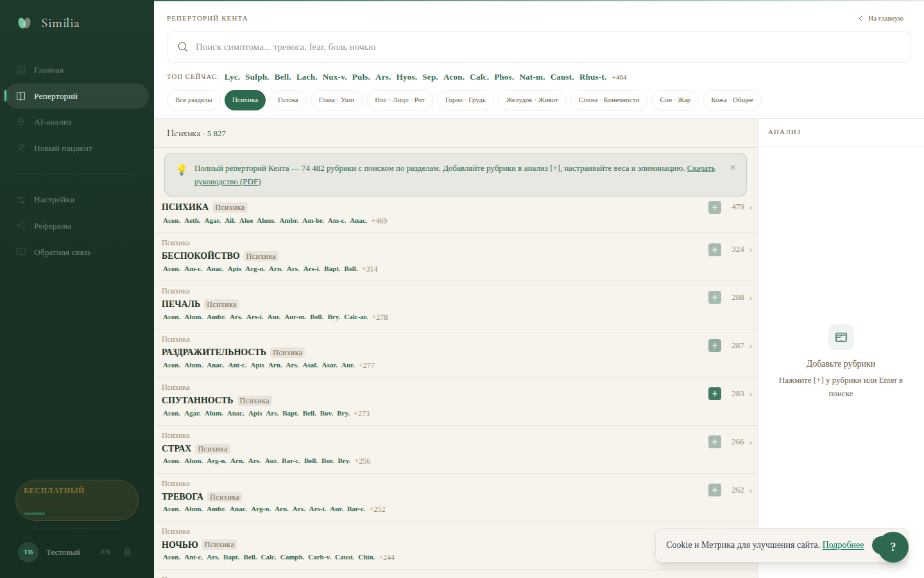The image size is (924, 578).
Task: Show more top remedies via +464
Action: pos(619,78)
